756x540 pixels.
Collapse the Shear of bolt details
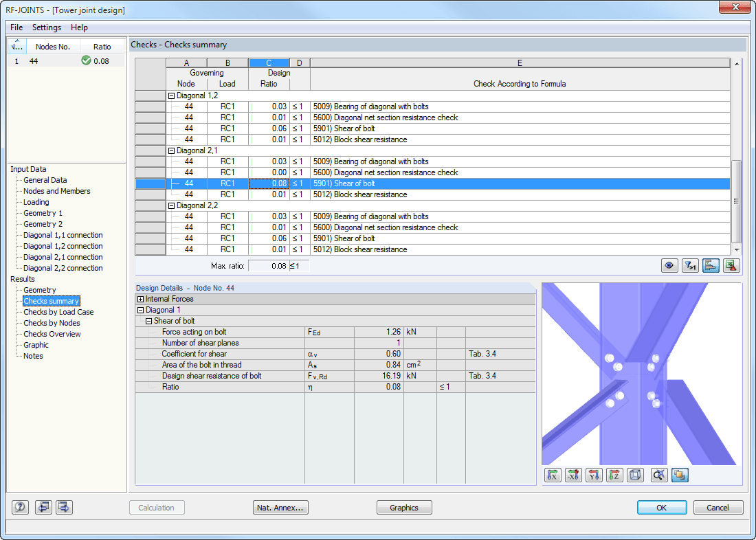click(x=149, y=321)
